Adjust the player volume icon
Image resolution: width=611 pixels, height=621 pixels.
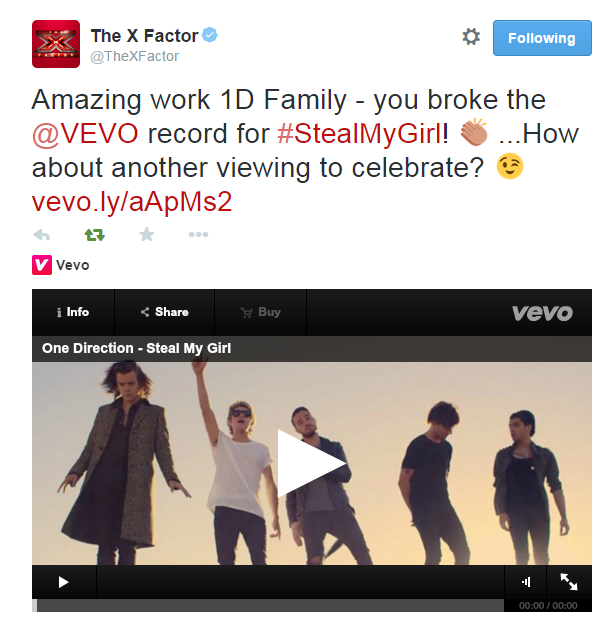click(x=526, y=582)
